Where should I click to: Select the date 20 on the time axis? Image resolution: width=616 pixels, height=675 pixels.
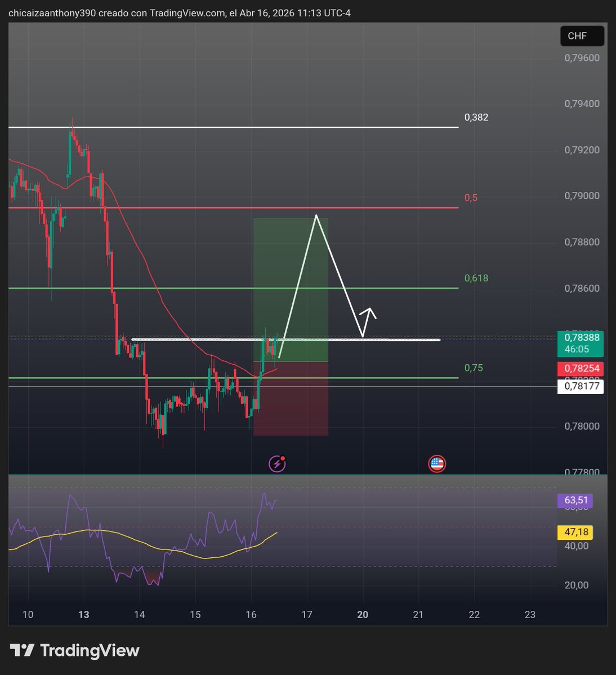pos(362,615)
